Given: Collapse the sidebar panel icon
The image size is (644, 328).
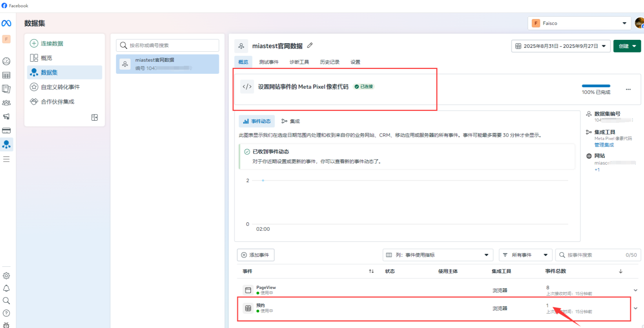Looking at the screenshot, I should point(94,117).
